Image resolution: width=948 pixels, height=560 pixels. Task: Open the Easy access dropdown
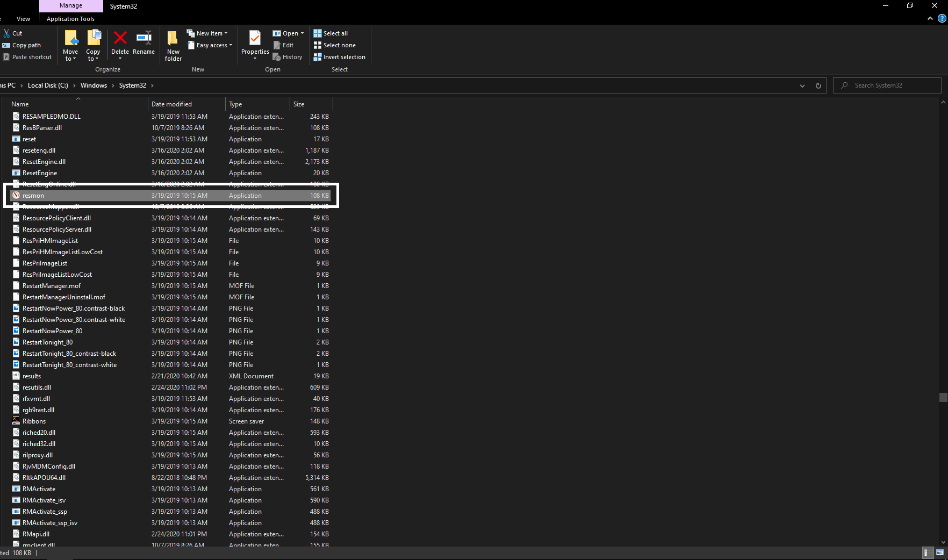tap(210, 45)
